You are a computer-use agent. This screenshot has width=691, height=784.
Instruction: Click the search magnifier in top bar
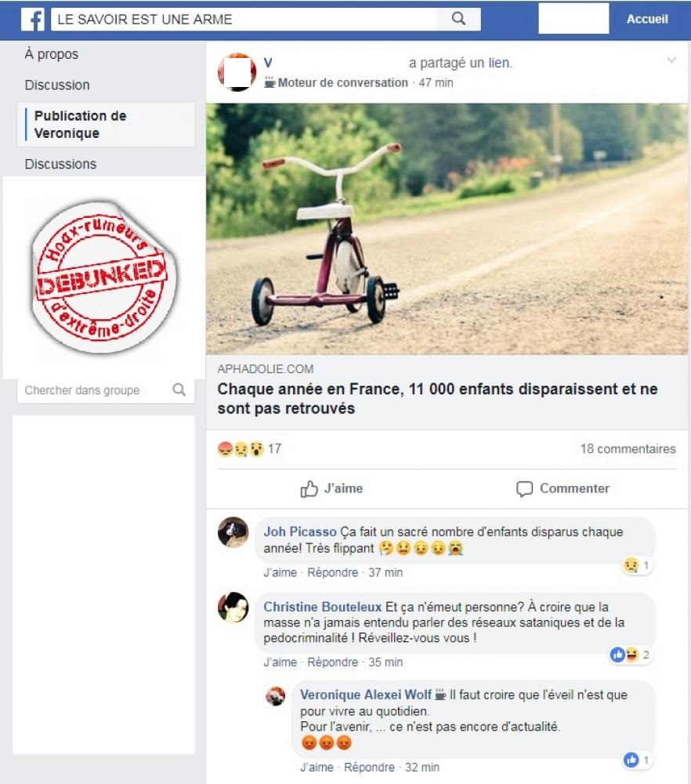pos(458,19)
